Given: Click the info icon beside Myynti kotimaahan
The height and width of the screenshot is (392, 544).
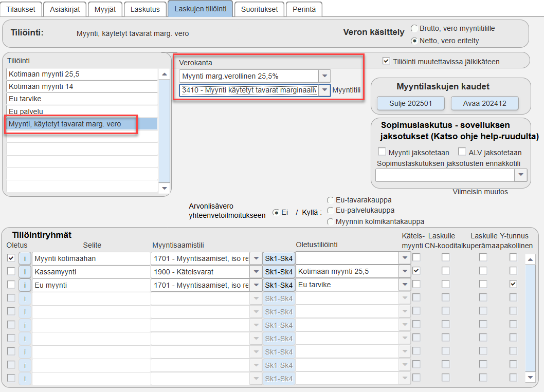Looking at the screenshot, I should 25,258.
